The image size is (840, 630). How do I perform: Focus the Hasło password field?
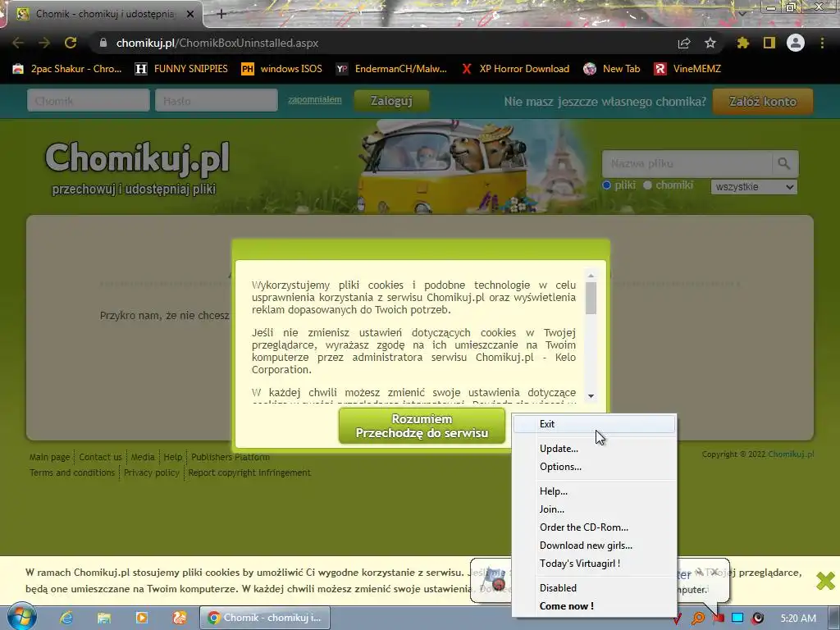[x=217, y=101]
